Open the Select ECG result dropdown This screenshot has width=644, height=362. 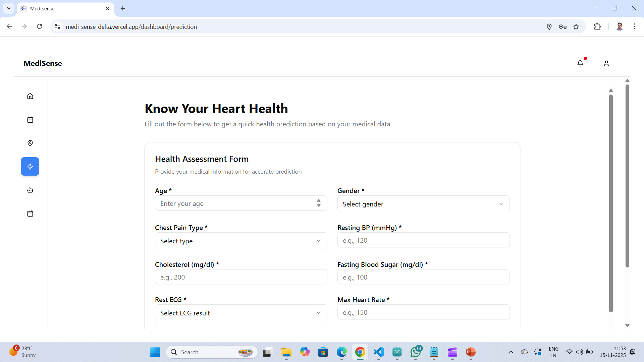[x=240, y=313]
